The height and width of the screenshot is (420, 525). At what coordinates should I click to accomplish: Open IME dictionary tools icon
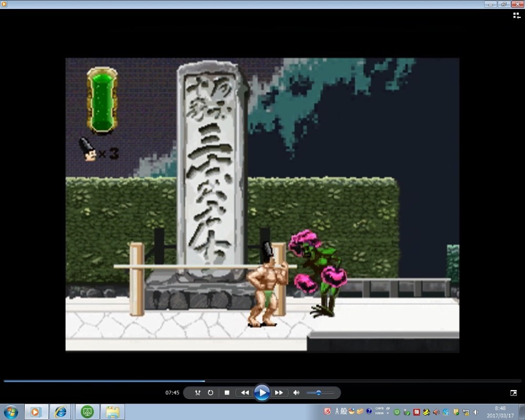coord(360,411)
